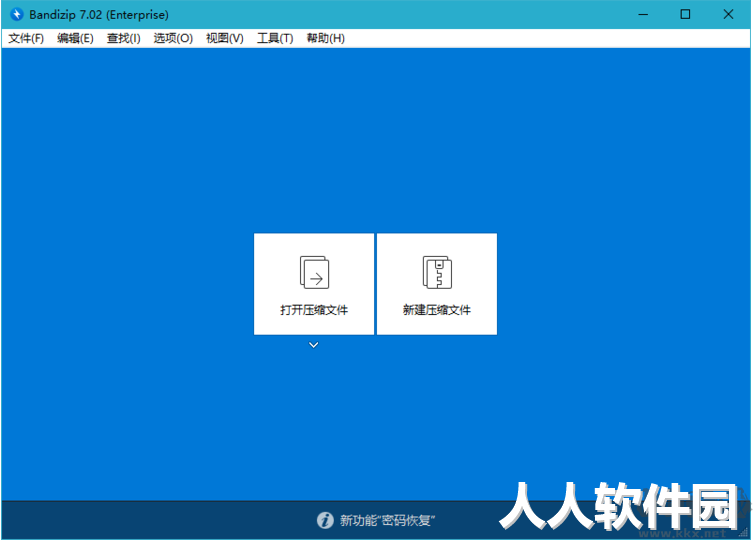This screenshot has width=753, height=540.
Task: Open the 查找(I) menu
Action: (x=123, y=38)
